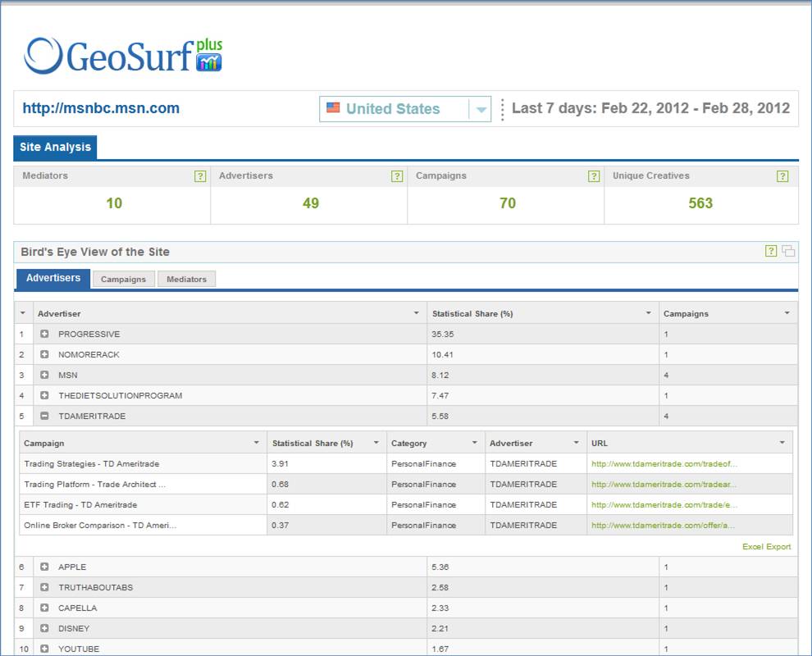Open help icon for Campaigns metric

[594, 176]
